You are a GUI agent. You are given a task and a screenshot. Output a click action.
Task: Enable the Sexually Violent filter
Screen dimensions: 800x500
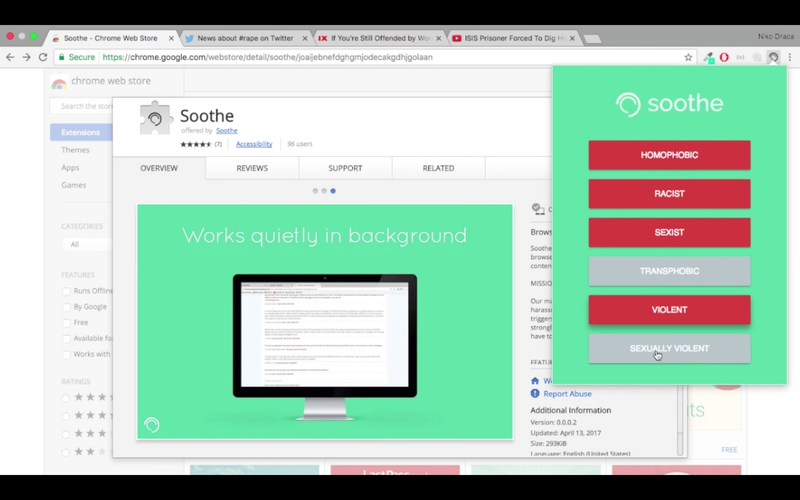click(x=669, y=348)
